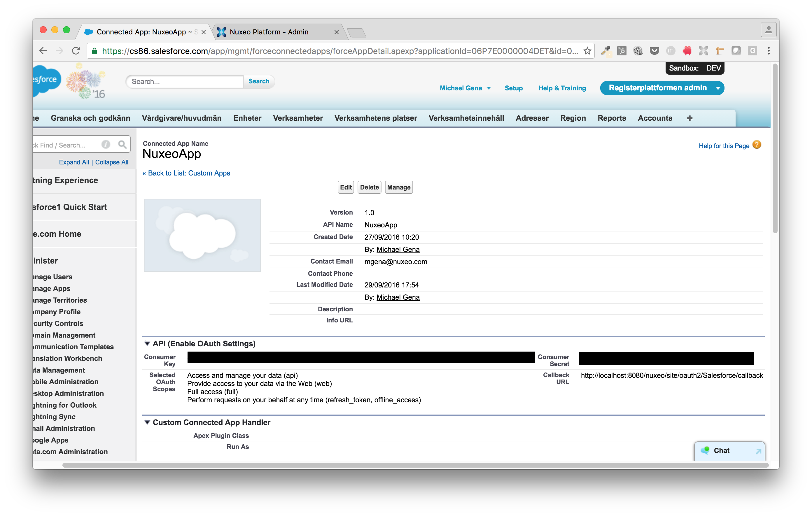Click the Edit button
812x516 pixels.
[346, 187]
